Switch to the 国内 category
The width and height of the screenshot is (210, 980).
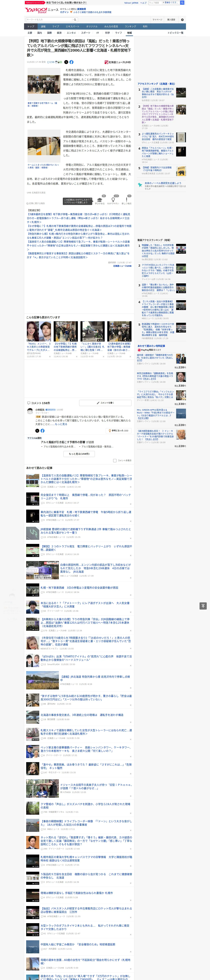(40, 33)
